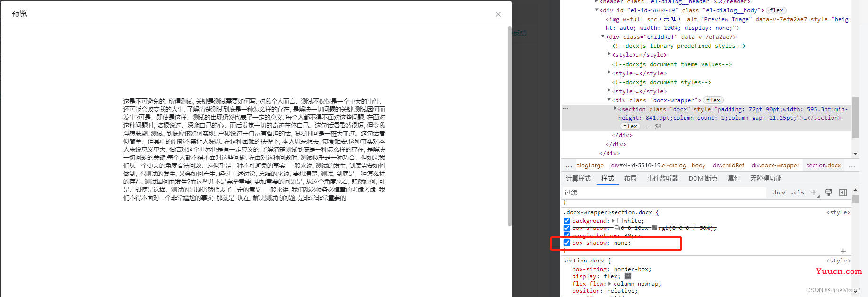Image resolution: width=868 pixels, height=297 pixels.
Task: Click the preview dialog vertical scrollbar
Action: 509,127
